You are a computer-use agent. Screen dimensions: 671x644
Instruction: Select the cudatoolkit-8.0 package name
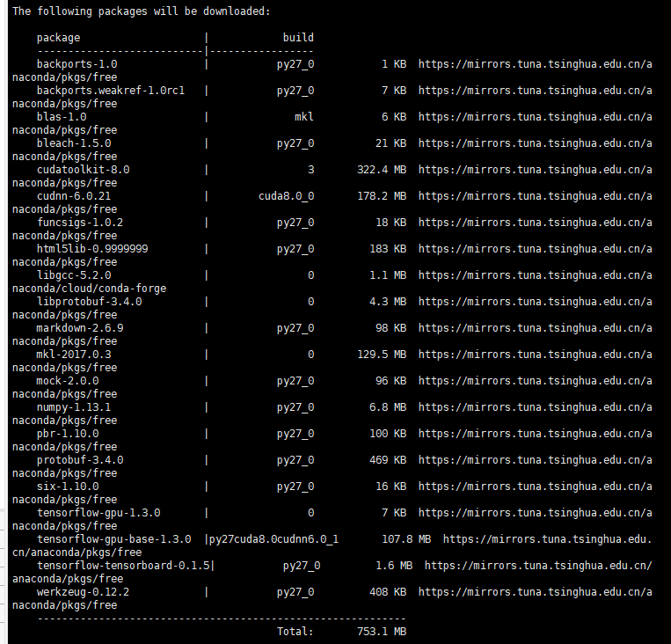point(83,170)
